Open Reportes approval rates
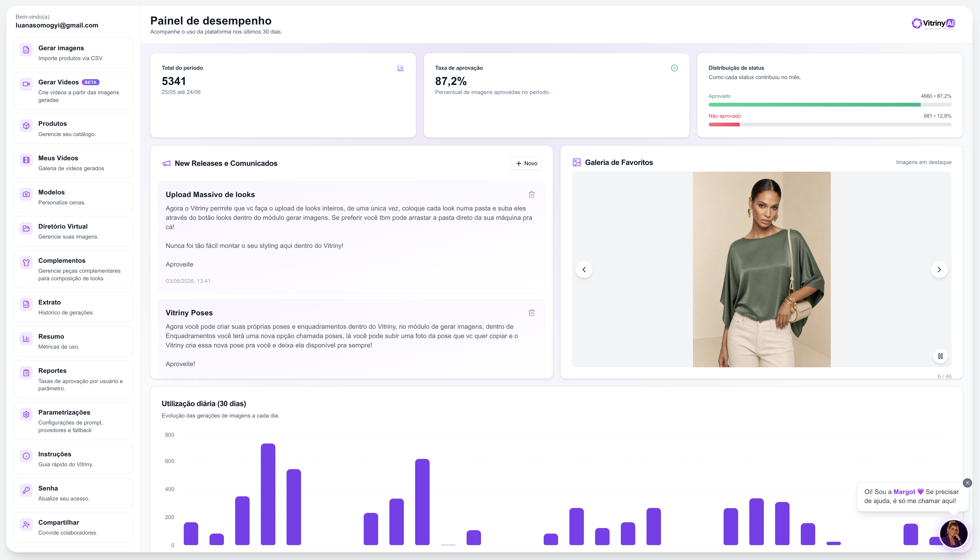980x560 pixels. point(74,379)
